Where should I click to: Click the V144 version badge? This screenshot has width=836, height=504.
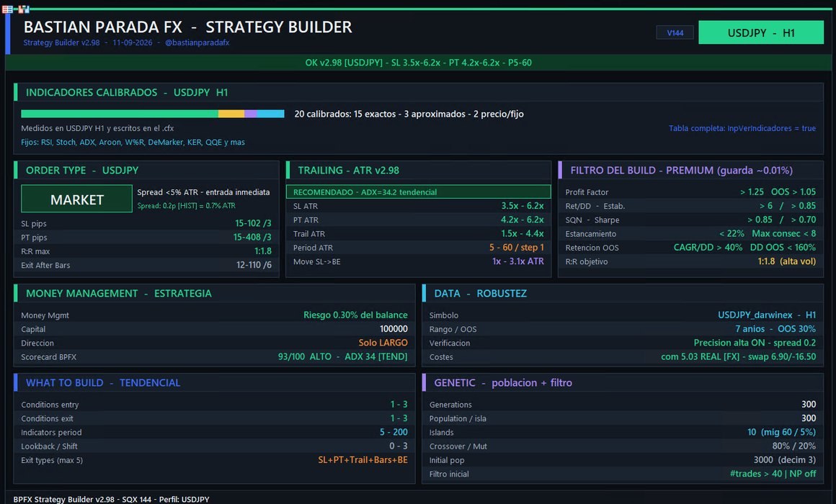pos(675,32)
